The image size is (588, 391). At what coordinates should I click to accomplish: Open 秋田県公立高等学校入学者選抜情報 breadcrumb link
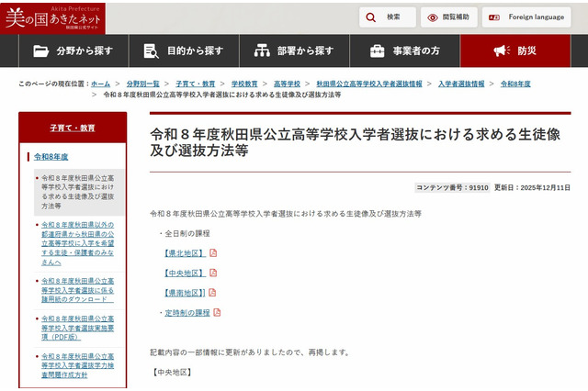click(369, 84)
